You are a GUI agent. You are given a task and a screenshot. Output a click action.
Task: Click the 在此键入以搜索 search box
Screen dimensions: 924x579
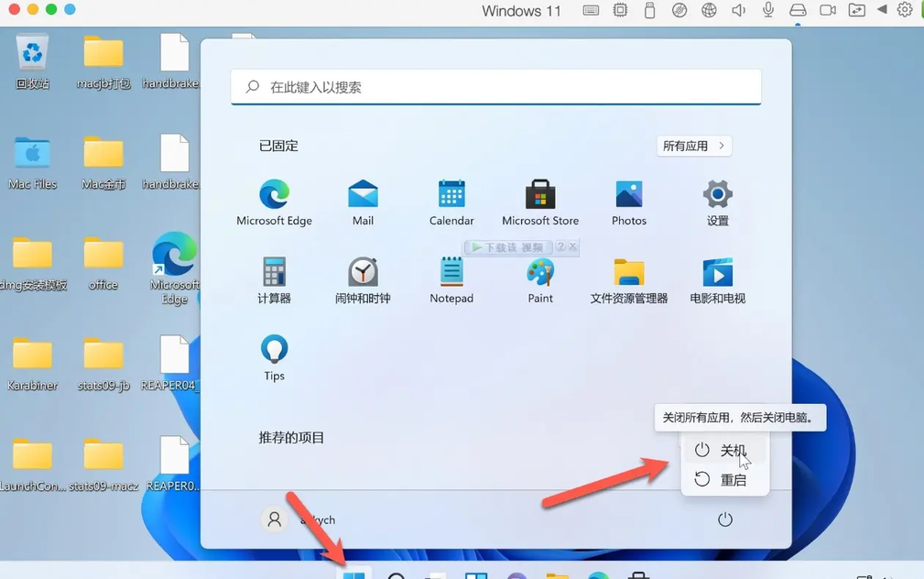pyautogui.click(x=496, y=87)
